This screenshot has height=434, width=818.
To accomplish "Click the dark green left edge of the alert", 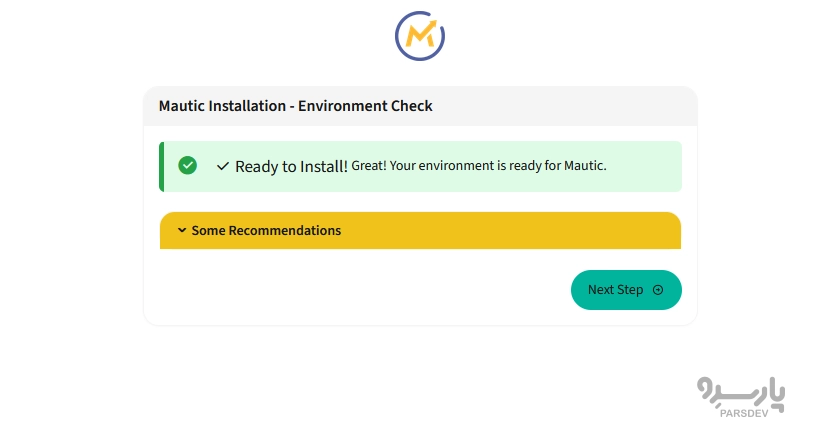I will pos(161,166).
